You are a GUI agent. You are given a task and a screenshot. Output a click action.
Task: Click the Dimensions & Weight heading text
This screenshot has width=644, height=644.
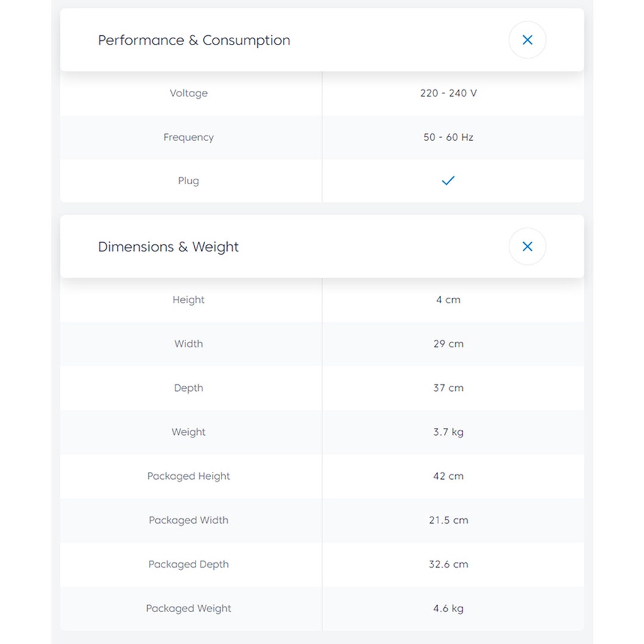click(x=168, y=247)
